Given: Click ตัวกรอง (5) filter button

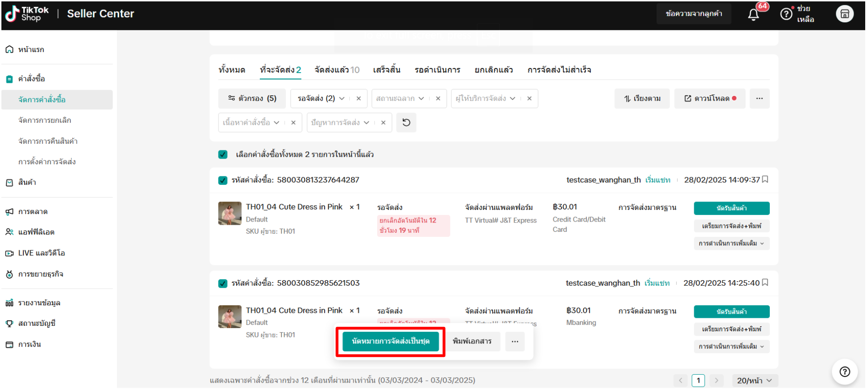Looking at the screenshot, I should tap(252, 98).
